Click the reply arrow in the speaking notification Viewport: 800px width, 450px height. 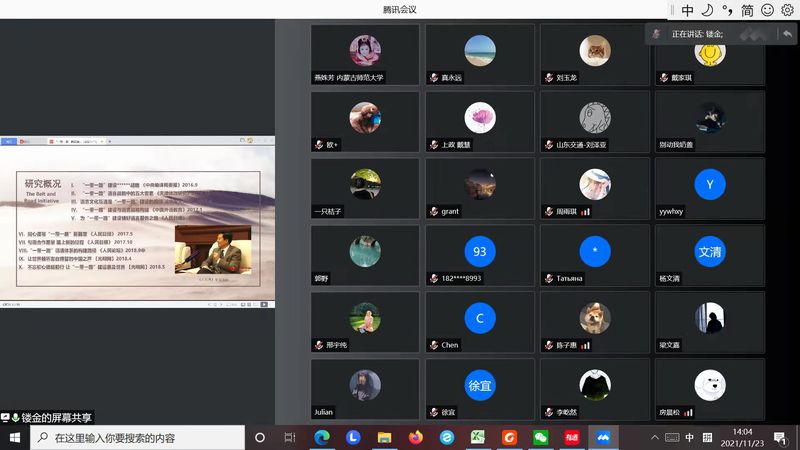click(787, 33)
